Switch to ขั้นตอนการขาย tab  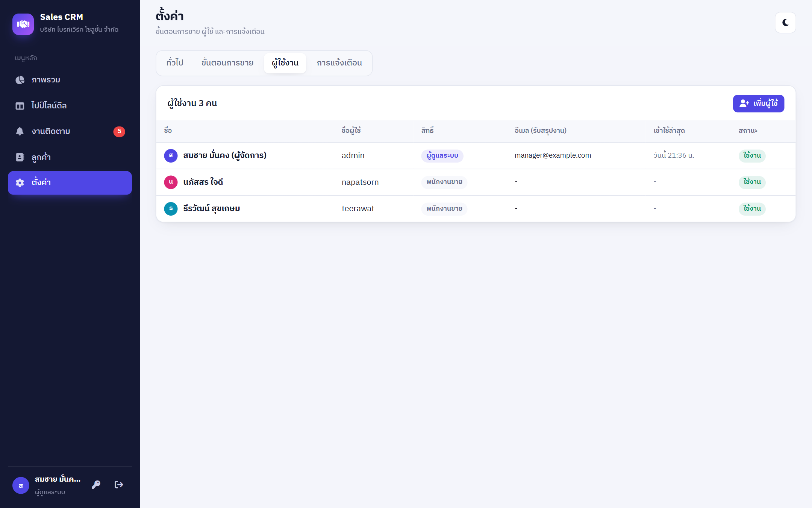point(227,63)
